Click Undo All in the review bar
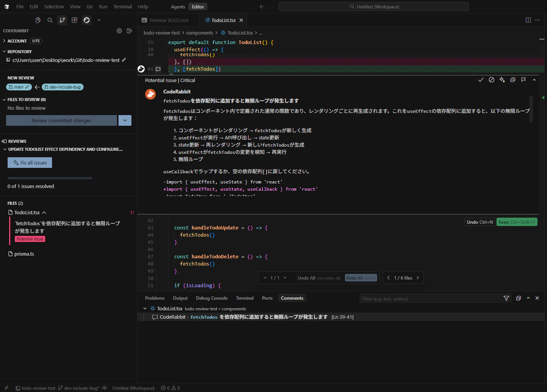Viewport: 547px width, 392px height. [319, 278]
